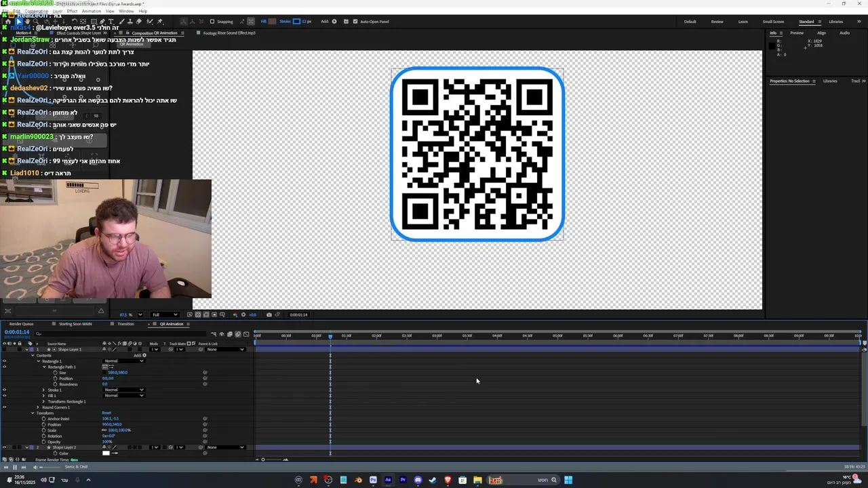This screenshot has height=488, width=868.
Task: Select the Roto Brush tool
Action: [x=151, y=21]
